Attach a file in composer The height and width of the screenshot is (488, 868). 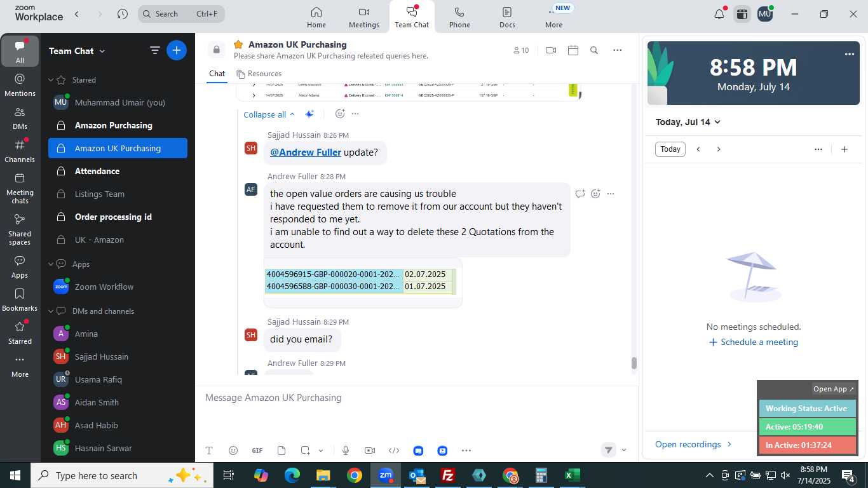tap(281, 451)
